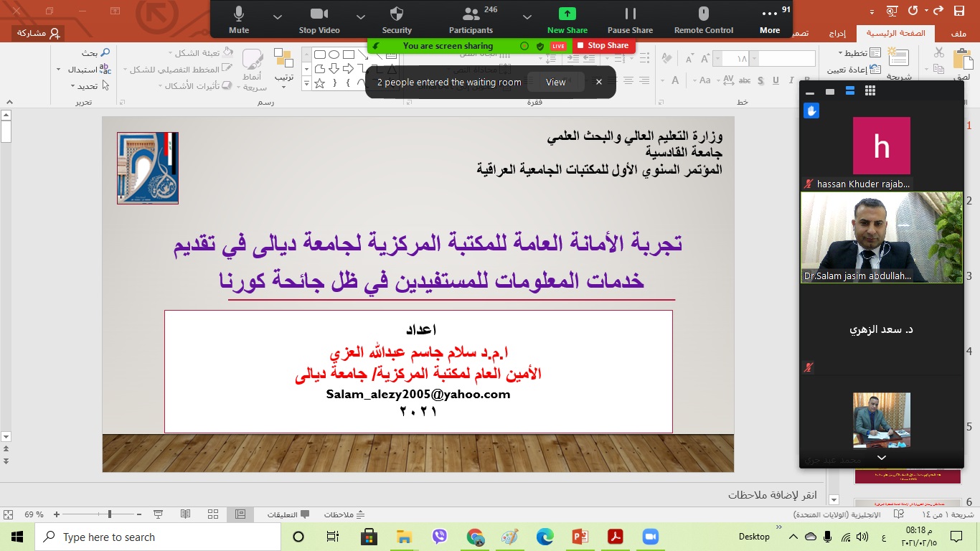Mute the microphone in Zoom toolbar

pyautogui.click(x=239, y=20)
